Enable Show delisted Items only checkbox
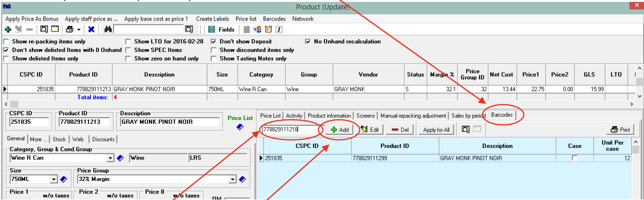The image size is (644, 200). tap(6, 58)
